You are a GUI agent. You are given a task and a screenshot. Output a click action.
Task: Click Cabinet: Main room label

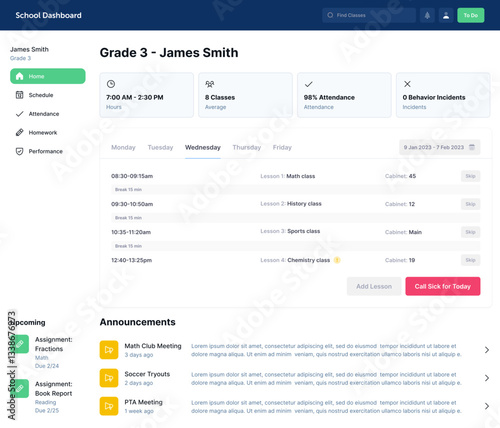(403, 232)
